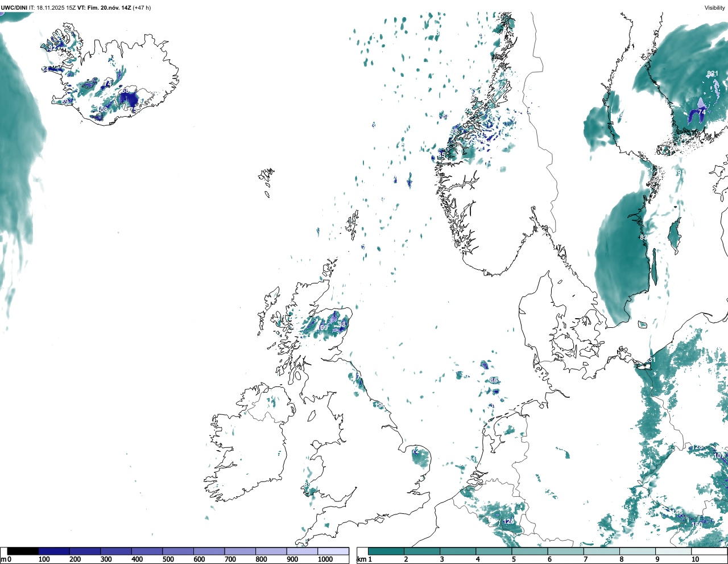Click the "m" unit label on metre legend
728x564 pixels.
pyautogui.click(x=3, y=559)
